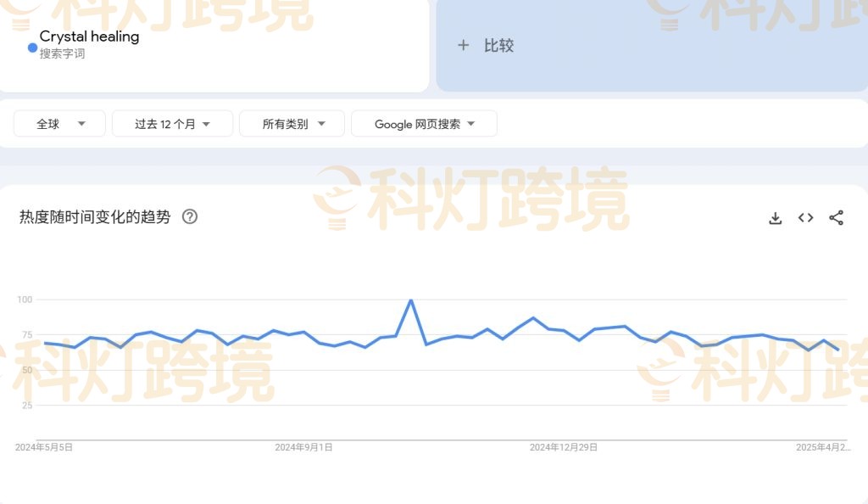Click the 100 value on the vertical axis
This screenshot has height=504, width=868.
25,299
